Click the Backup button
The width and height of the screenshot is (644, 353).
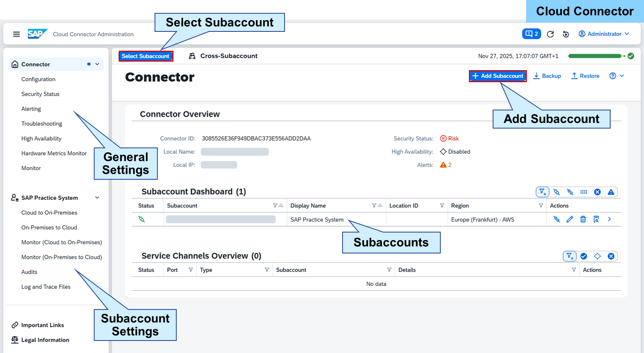pos(547,76)
